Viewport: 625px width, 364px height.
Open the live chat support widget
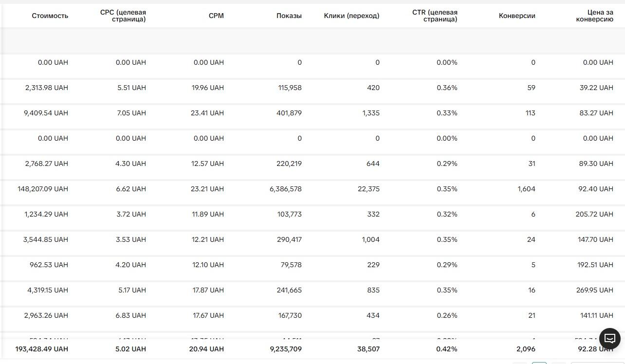click(610, 338)
